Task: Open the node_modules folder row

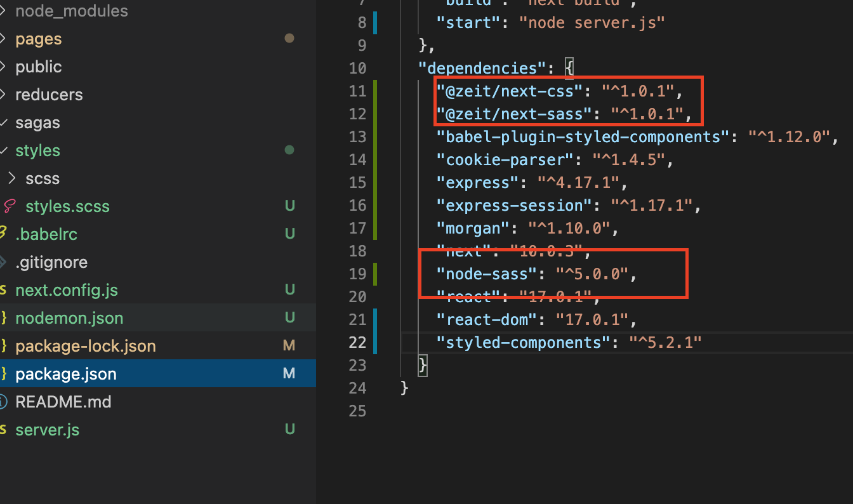Action: click(x=158, y=11)
